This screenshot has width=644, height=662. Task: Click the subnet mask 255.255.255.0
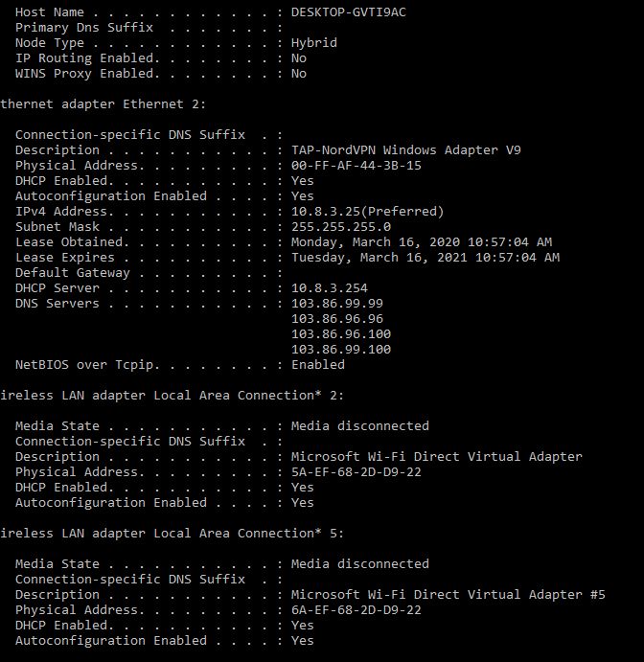pyautogui.click(x=341, y=227)
